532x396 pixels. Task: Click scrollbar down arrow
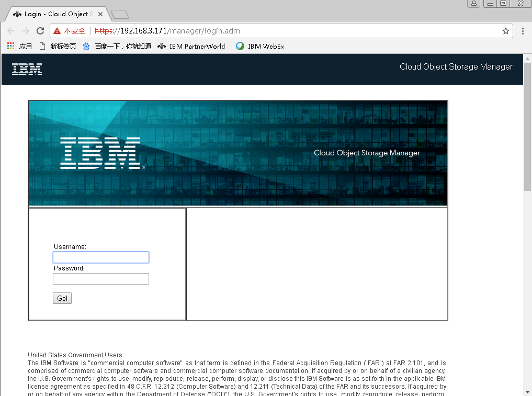pyautogui.click(x=527, y=392)
